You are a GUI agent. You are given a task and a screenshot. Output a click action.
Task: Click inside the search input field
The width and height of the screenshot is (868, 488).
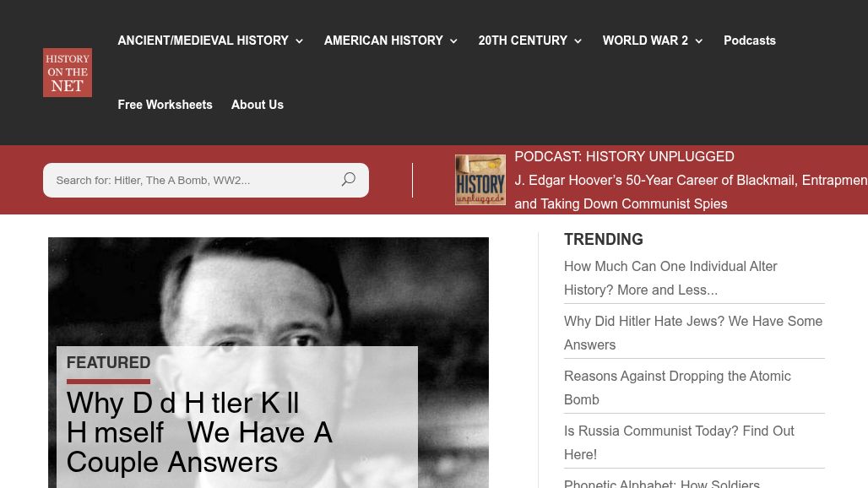[186, 180]
